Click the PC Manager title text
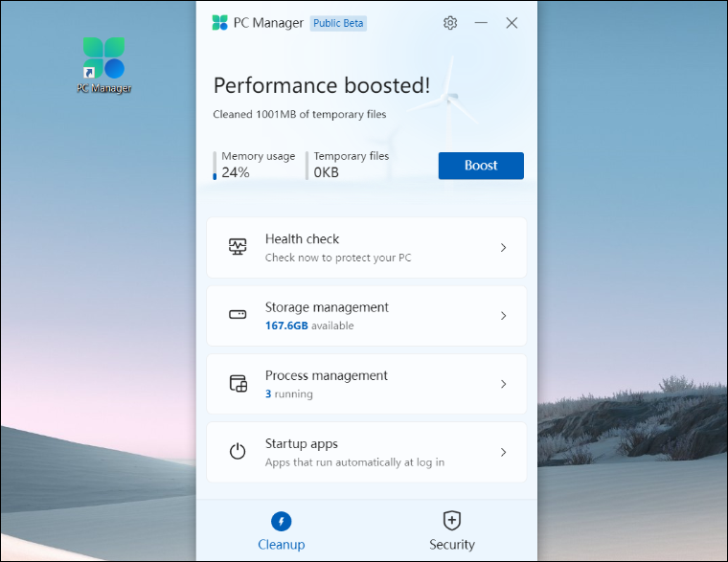The width and height of the screenshot is (728, 562). [x=268, y=23]
